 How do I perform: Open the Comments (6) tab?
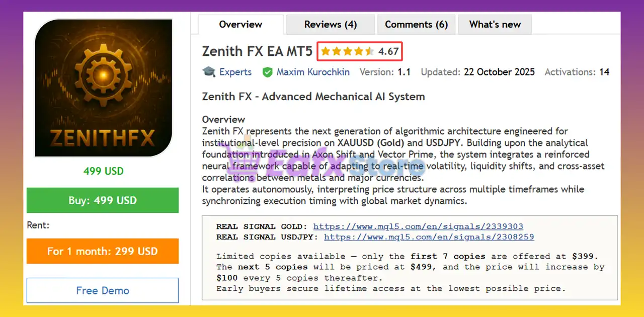(416, 24)
